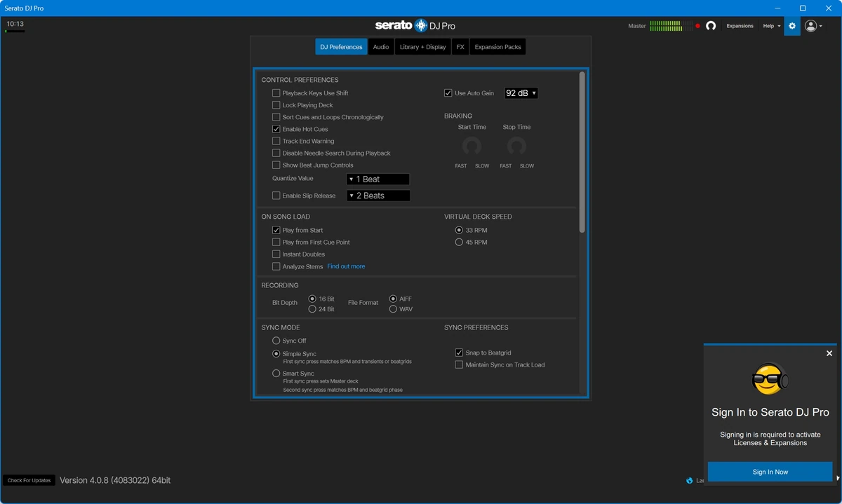The width and height of the screenshot is (842, 504).
Task: Click the 10:13 clock display
Action: [x=15, y=24]
